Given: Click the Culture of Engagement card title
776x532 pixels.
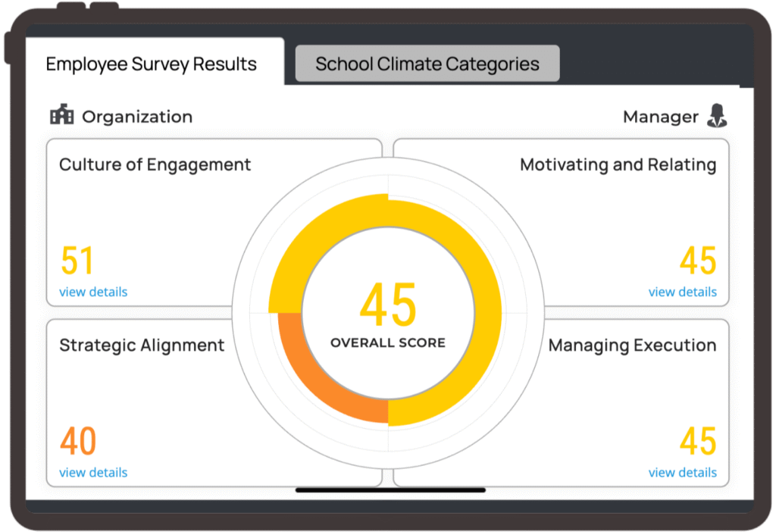Looking at the screenshot, I should coord(155,164).
